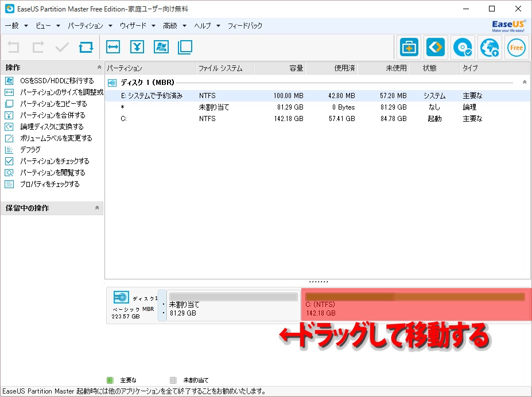Image resolution: width=532 pixels, height=397 pixels.
Task: Click the dropdown arrow next to 一般
Action: (26, 26)
